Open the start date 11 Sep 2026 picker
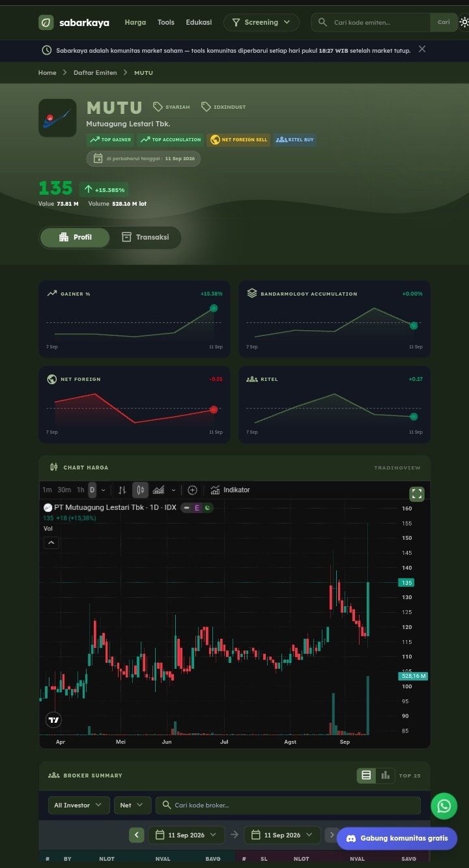The image size is (469, 868). [x=186, y=835]
